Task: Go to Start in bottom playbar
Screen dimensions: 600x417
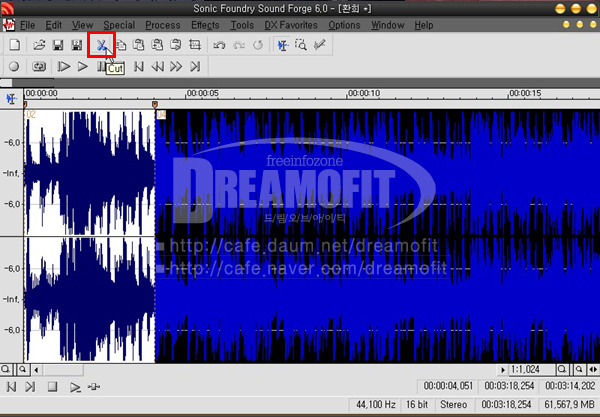Action: (x=11, y=387)
